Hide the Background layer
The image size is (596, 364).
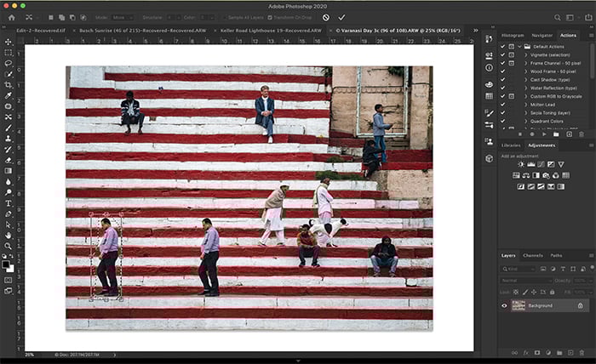tap(504, 305)
